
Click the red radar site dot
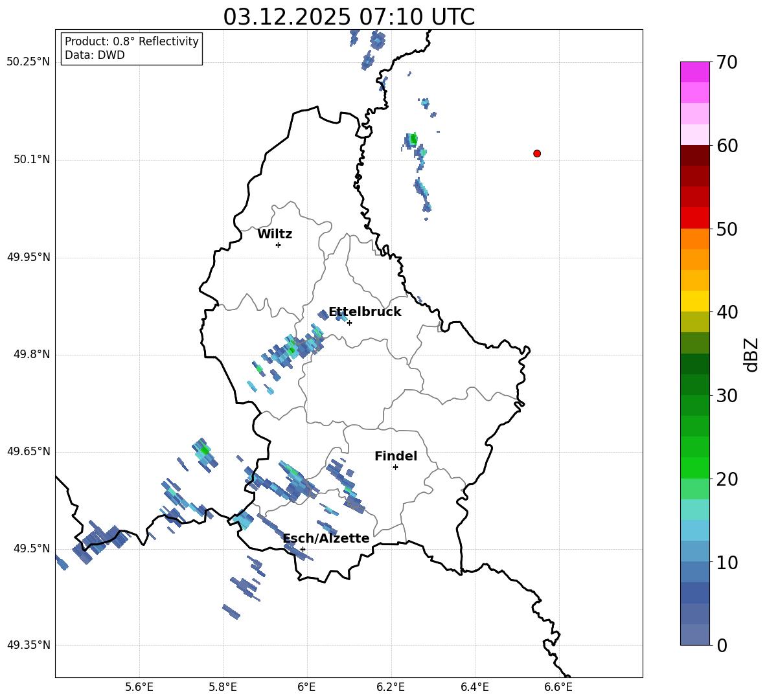[537, 153]
